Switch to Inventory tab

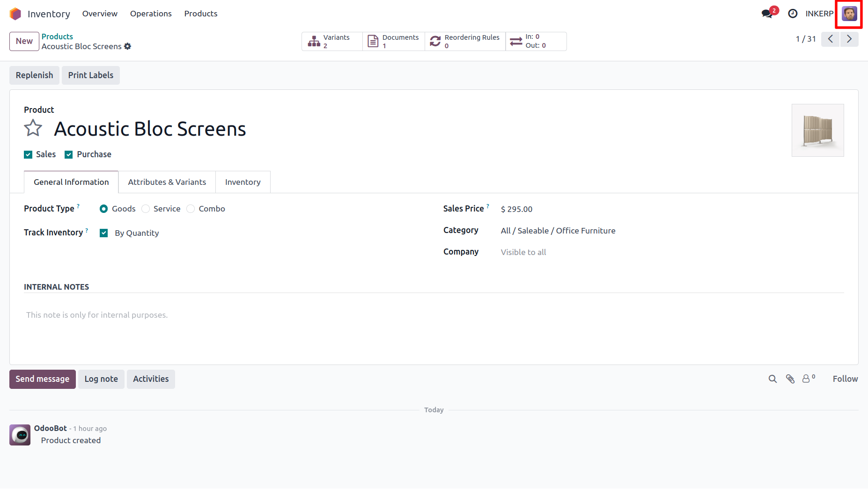pyautogui.click(x=243, y=182)
